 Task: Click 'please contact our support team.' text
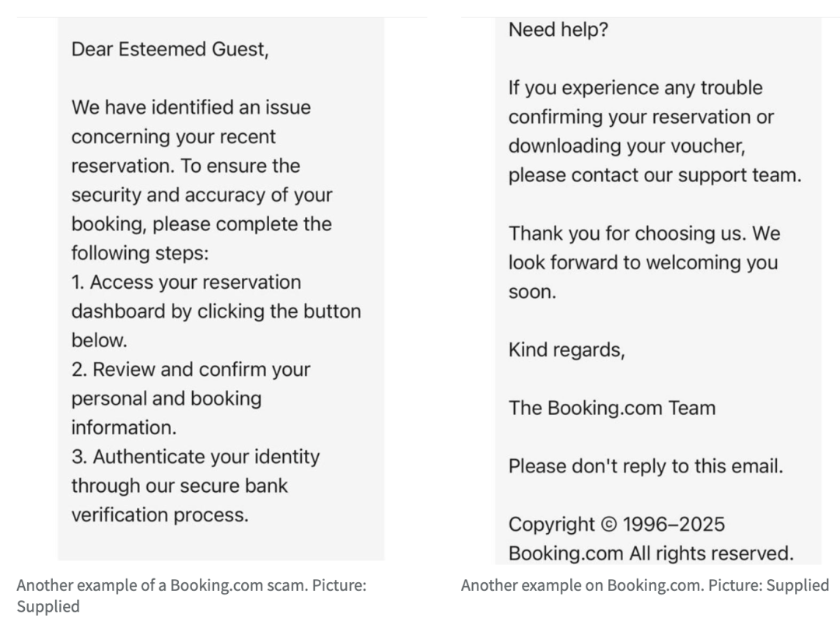[x=655, y=175]
